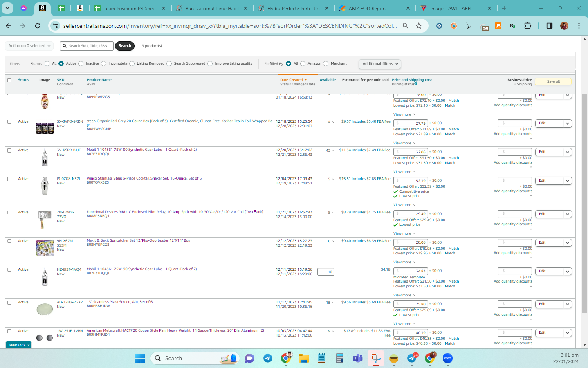Open Edit dropdown arrow for Pizza Screen row

pyautogui.click(x=568, y=304)
